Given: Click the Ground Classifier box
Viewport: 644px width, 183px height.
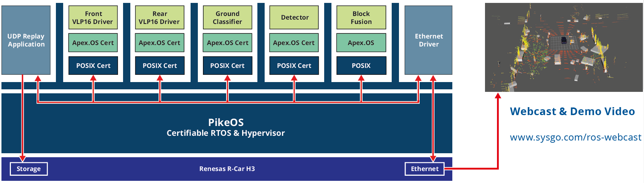Looking at the screenshot, I should (x=228, y=17).
